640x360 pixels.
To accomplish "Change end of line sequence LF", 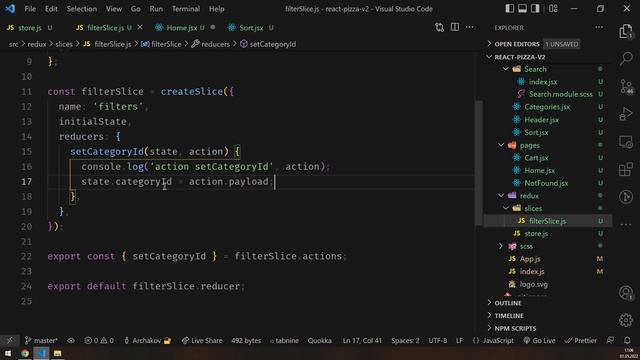I will 459,340.
